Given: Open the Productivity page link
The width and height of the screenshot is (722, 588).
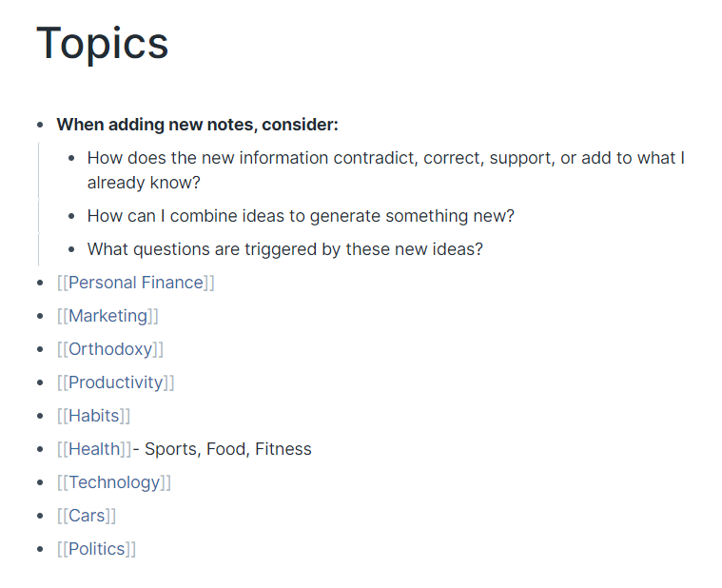Looking at the screenshot, I should (x=115, y=382).
